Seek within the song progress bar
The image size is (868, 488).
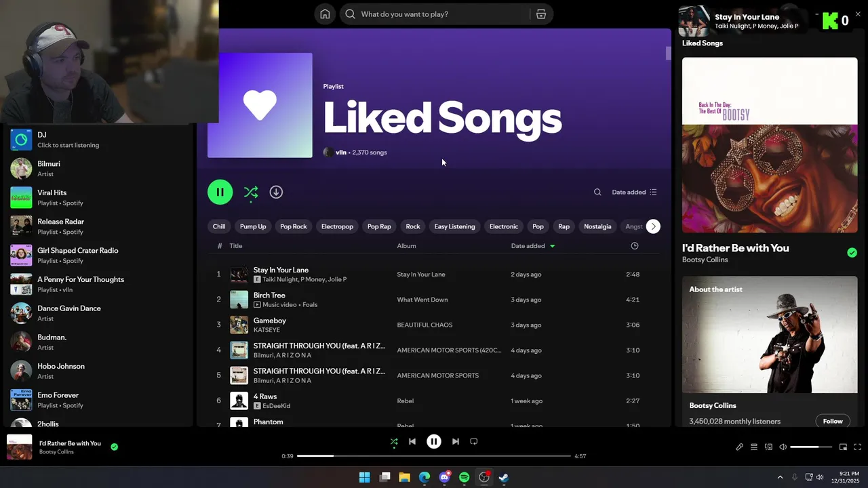434,456
